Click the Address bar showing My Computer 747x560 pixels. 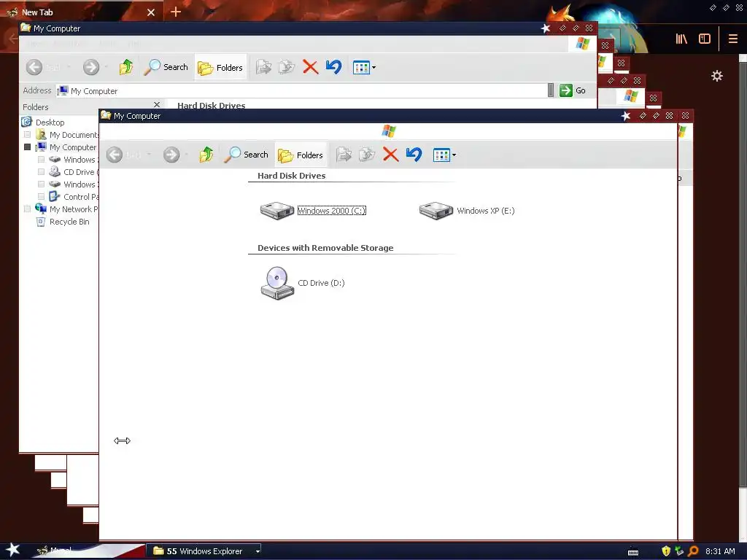(x=301, y=90)
